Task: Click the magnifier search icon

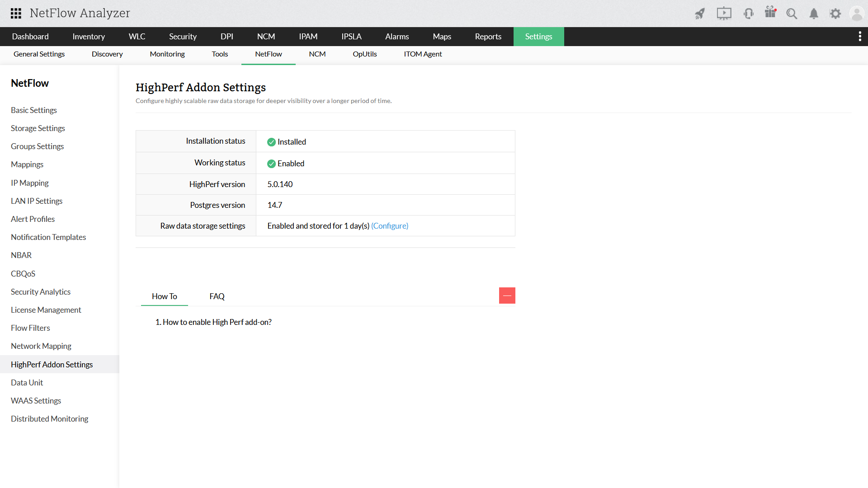Action: (792, 14)
